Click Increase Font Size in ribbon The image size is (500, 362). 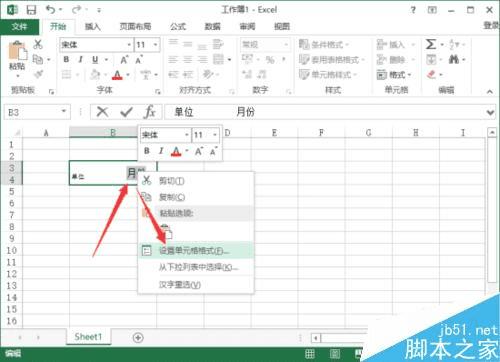click(x=124, y=60)
